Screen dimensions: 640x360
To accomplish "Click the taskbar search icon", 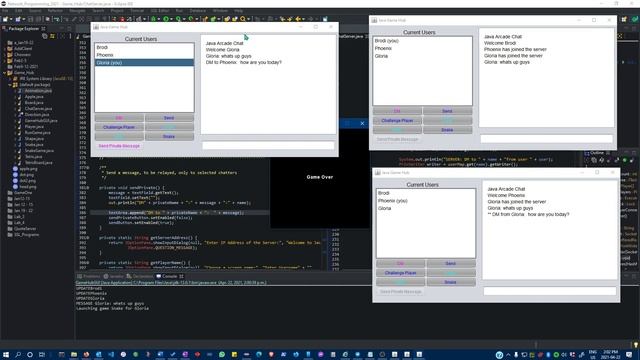I will 18,355.
